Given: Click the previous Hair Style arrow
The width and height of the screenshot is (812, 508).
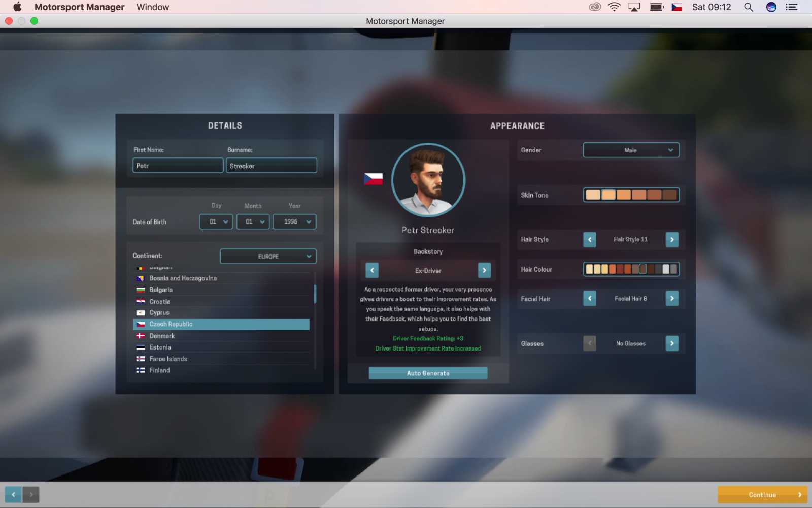Looking at the screenshot, I should click(589, 239).
